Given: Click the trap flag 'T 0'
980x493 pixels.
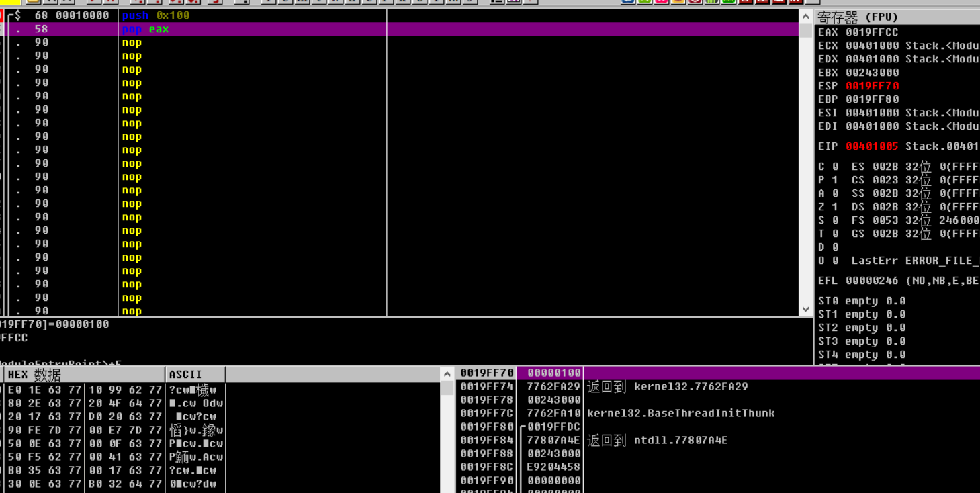Looking at the screenshot, I should [828, 234].
